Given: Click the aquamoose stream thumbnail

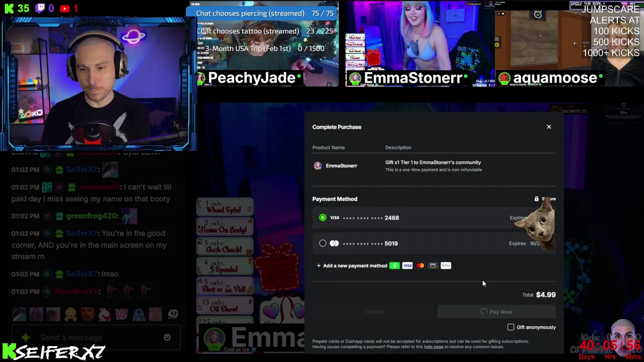Looking at the screenshot, I should click(569, 44).
